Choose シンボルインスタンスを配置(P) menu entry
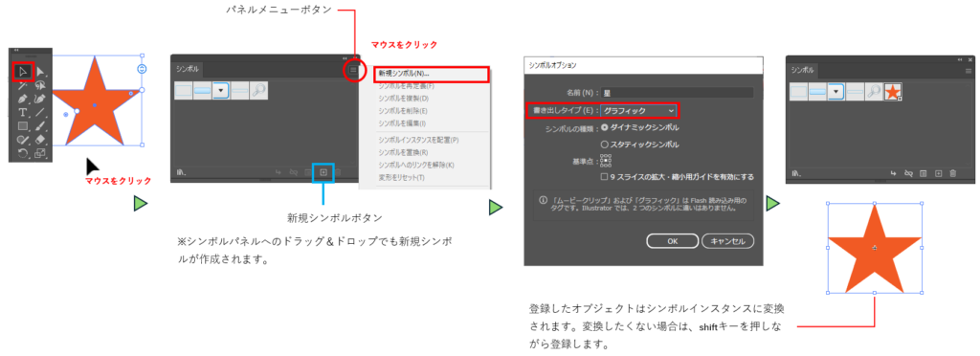This screenshot has width=980, height=356. pos(418,141)
